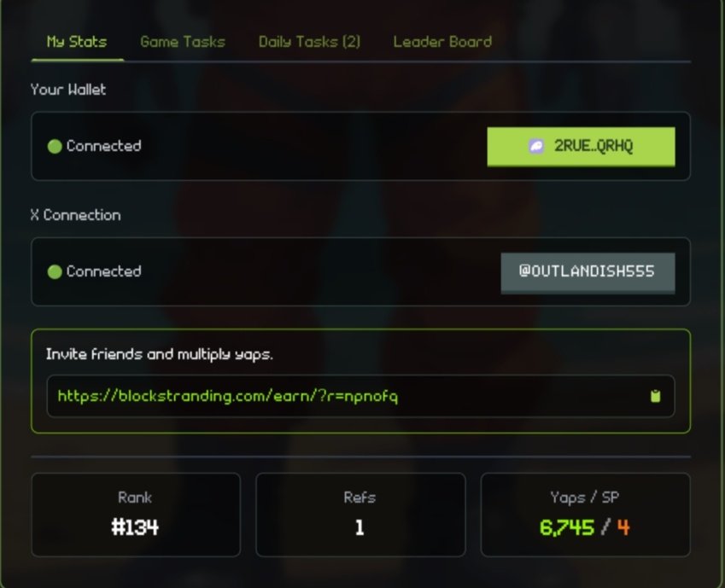Image resolution: width=725 pixels, height=588 pixels.
Task: View the Leader Board tab
Action: tap(442, 42)
